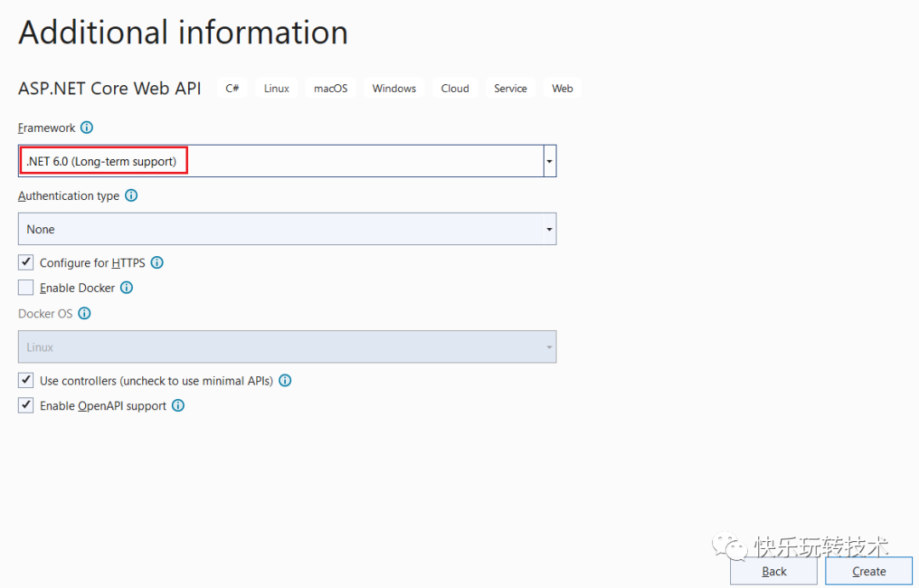Click info icon after Use controllers option

pyautogui.click(x=285, y=380)
